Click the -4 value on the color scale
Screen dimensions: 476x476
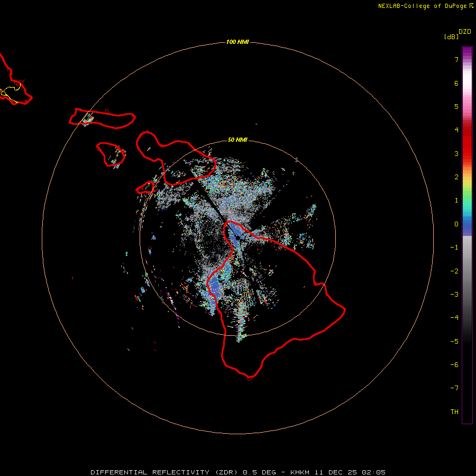point(454,318)
